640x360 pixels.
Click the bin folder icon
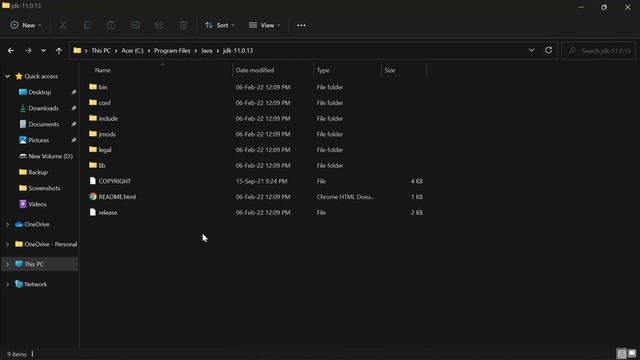[x=93, y=87]
